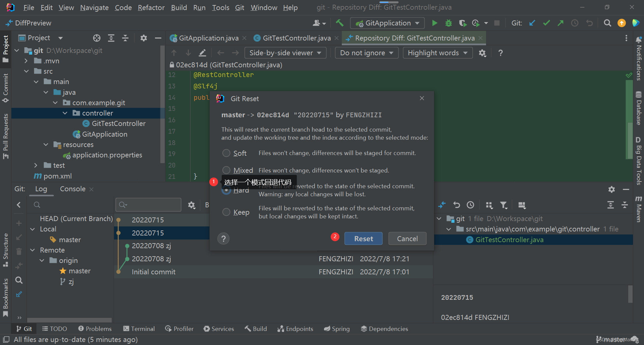Switch to GitTestController.java editor tab
644x345 pixels.
tap(297, 38)
